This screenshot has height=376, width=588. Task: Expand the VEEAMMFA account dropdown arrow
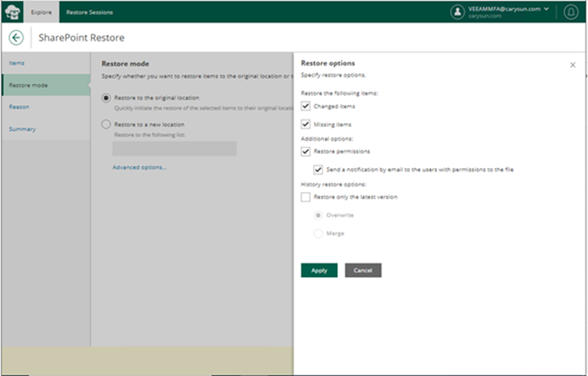(x=547, y=9)
